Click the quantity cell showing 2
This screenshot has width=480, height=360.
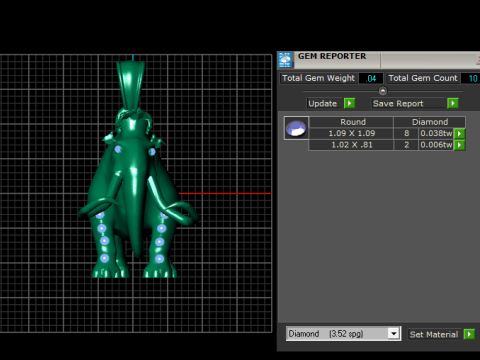pos(406,145)
